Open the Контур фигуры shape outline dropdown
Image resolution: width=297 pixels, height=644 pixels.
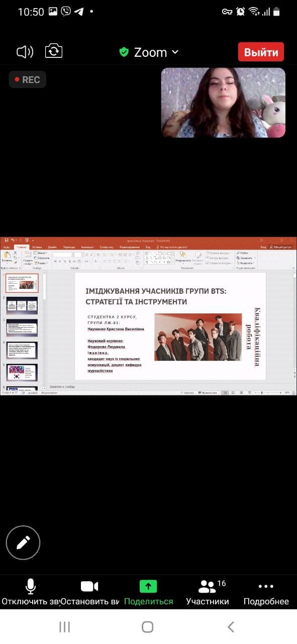pyautogui.click(x=219, y=258)
